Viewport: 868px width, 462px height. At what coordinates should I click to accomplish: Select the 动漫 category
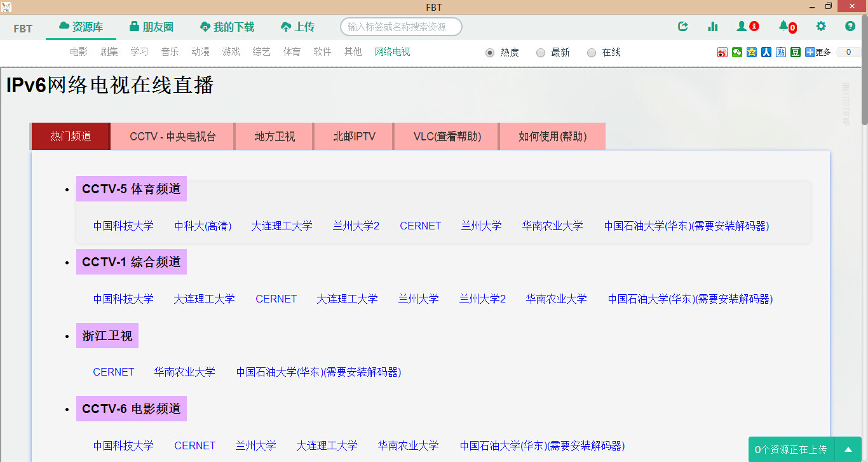coord(201,52)
